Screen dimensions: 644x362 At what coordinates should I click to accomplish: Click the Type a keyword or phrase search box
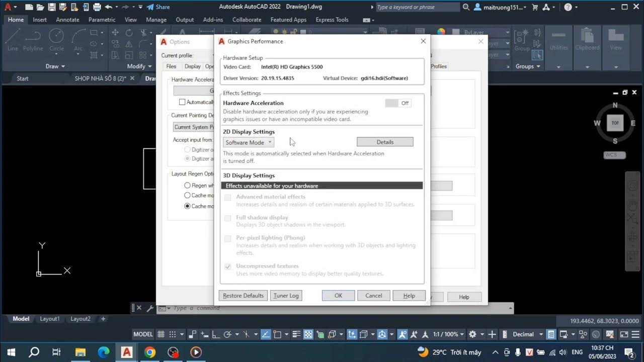[x=417, y=7]
